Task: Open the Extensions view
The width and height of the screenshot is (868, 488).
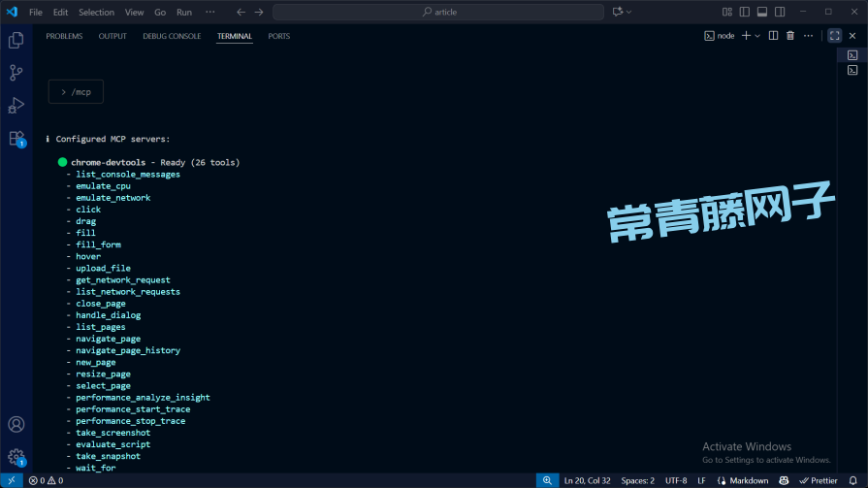Action: tap(16, 138)
